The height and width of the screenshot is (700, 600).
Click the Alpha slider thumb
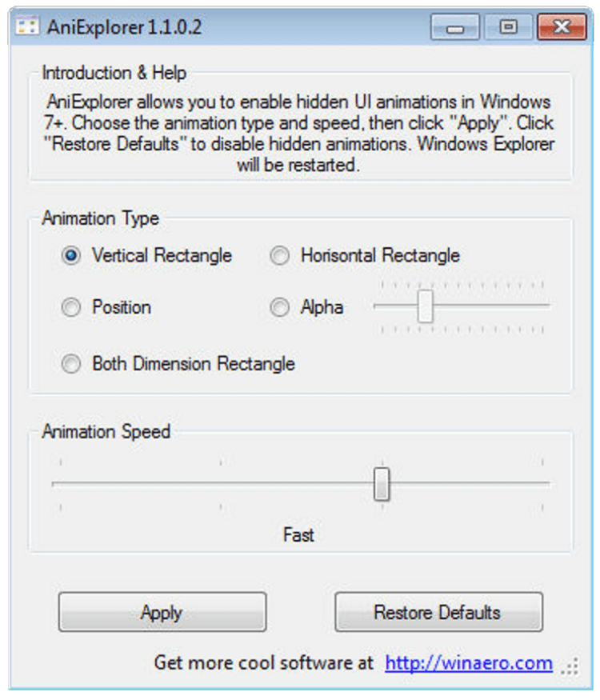tap(426, 306)
